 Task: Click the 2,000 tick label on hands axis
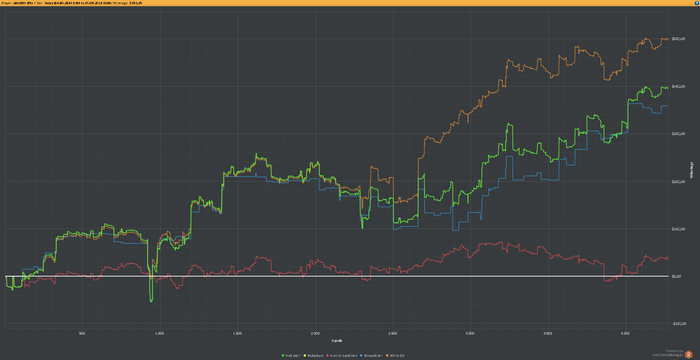[315, 333]
